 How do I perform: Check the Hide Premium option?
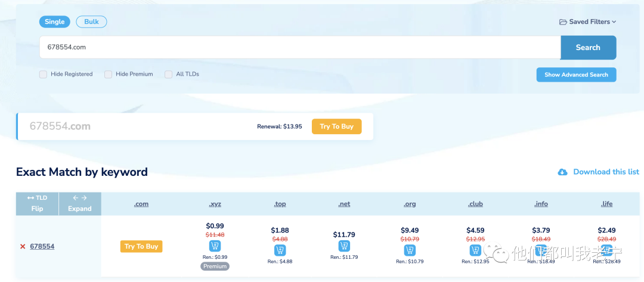point(108,75)
